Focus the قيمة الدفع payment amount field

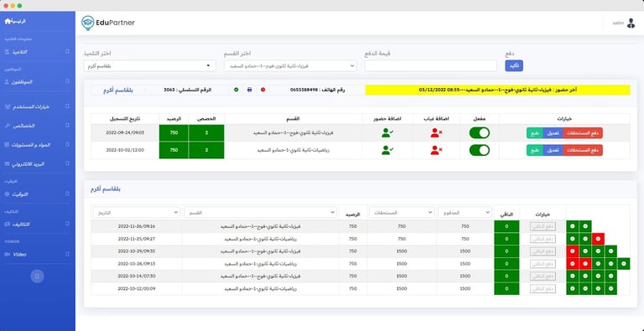[x=430, y=65]
